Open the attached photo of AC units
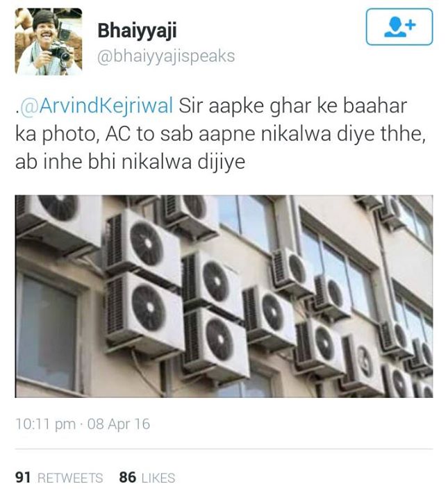 coord(224,297)
